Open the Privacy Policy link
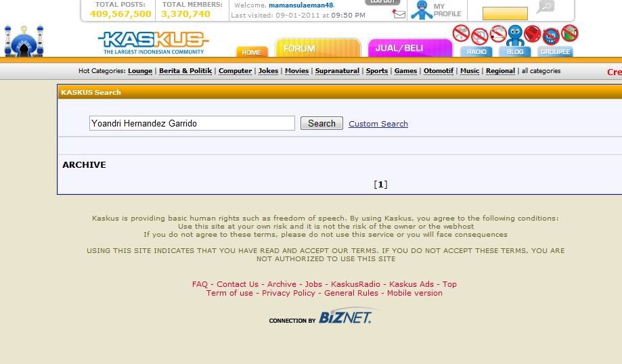 [x=288, y=293]
